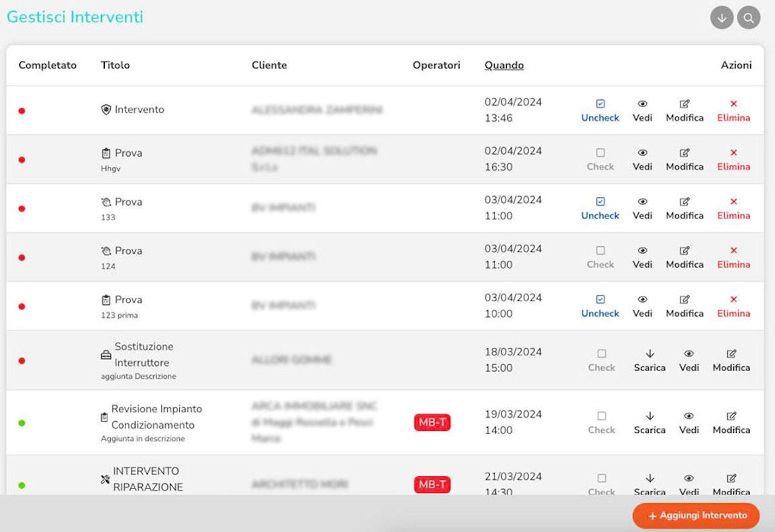Click the Operatori column header

[x=437, y=65]
